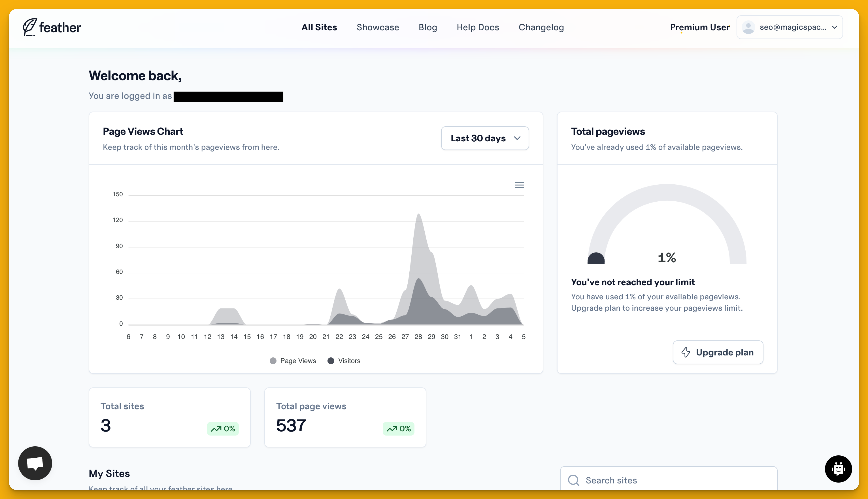Click the growth arrow badge on Total page views
The height and width of the screenshot is (499, 868).
398,428
